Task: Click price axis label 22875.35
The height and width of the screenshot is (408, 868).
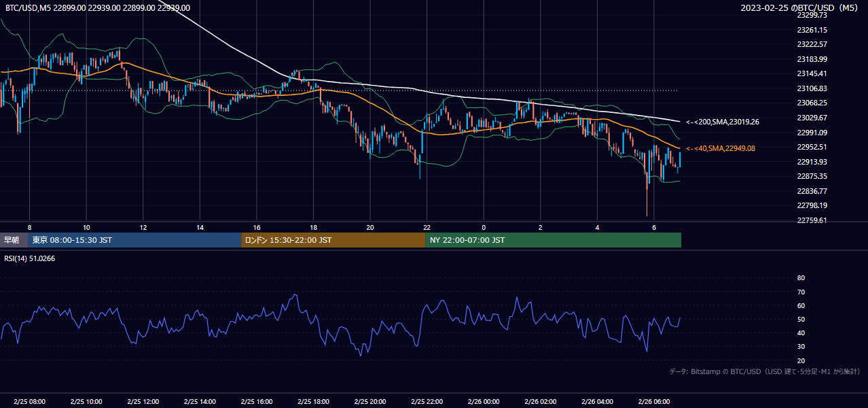Action: click(x=812, y=176)
